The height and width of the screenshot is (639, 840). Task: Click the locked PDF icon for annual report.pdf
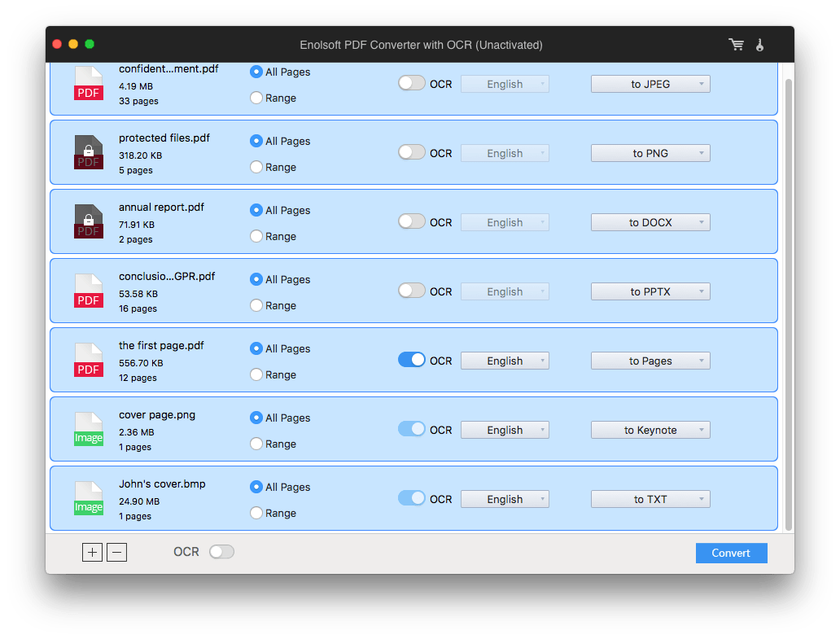pos(89,221)
